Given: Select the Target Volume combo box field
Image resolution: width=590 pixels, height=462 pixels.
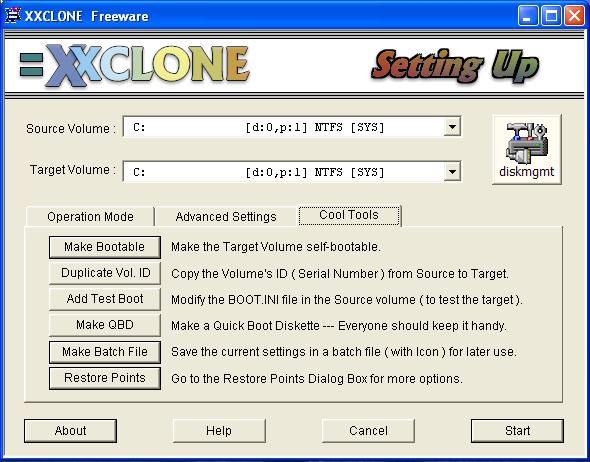Looking at the screenshot, I should pyautogui.click(x=292, y=172).
